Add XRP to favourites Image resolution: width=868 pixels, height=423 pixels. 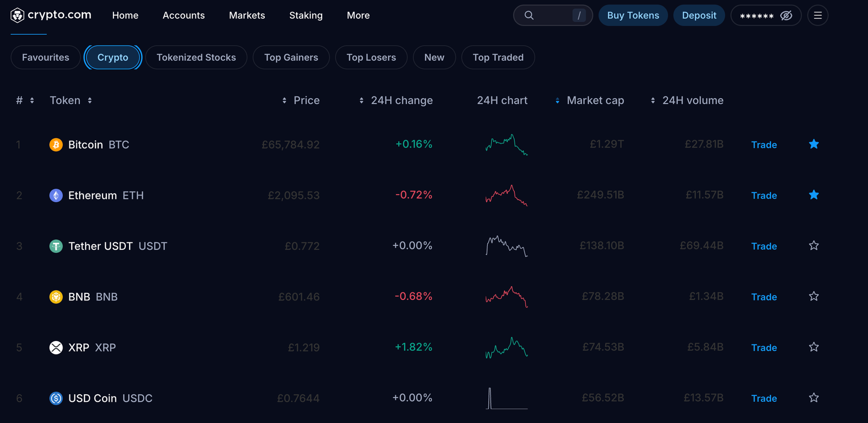tap(814, 347)
